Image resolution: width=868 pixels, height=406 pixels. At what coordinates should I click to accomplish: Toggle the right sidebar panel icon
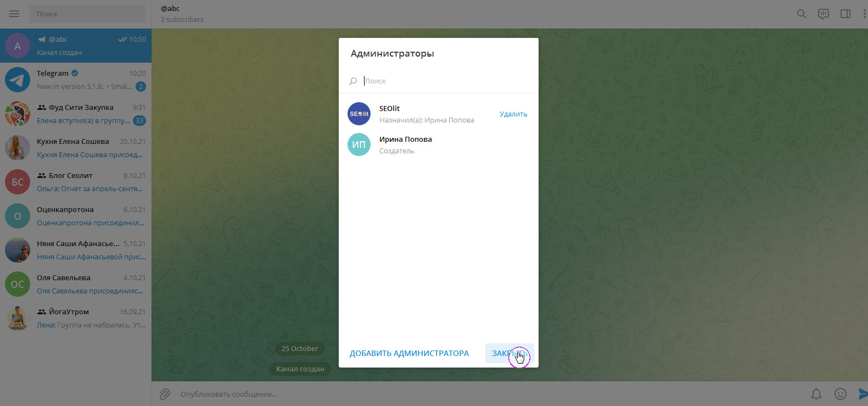pos(845,14)
